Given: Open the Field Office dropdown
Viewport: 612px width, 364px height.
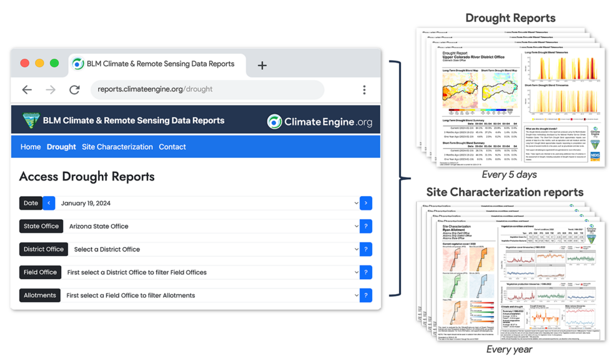Looking at the screenshot, I should pyautogui.click(x=210, y=272).
